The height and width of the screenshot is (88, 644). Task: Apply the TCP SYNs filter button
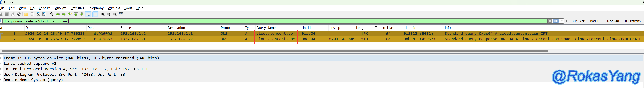coord(578,21)
